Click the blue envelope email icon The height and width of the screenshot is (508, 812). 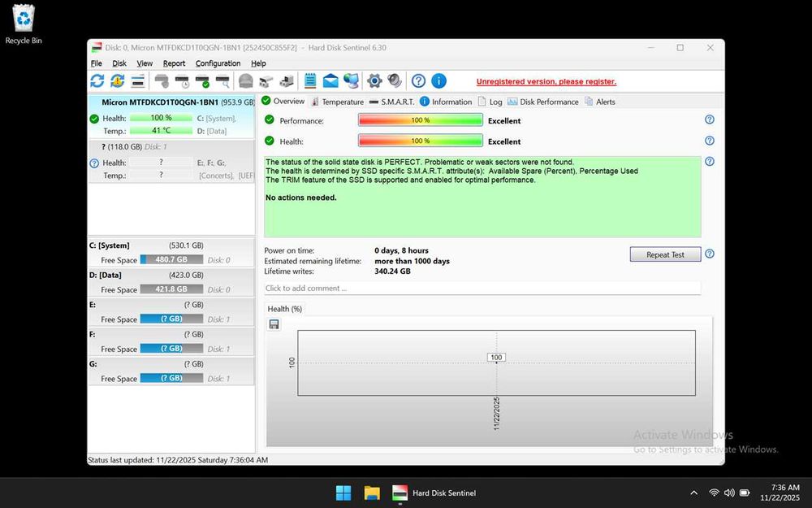pyautogui.click(x=330, y=80)
